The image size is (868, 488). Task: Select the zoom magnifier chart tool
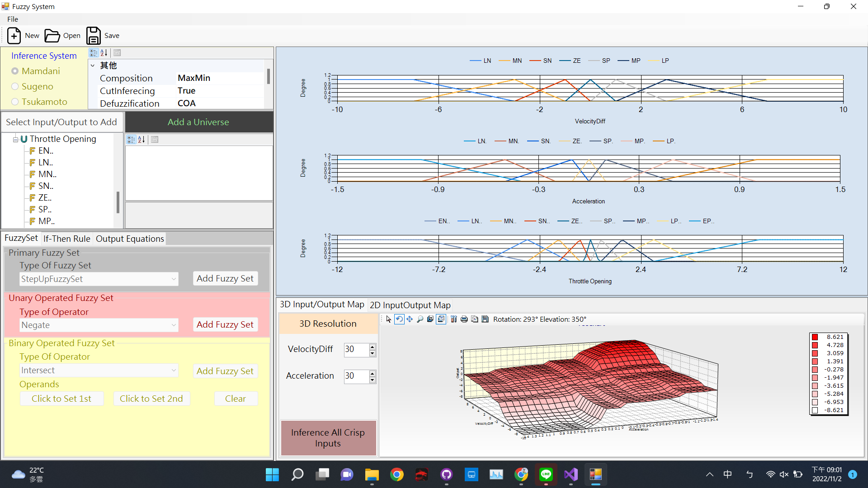pyautogui.click(x=420, y=319)
